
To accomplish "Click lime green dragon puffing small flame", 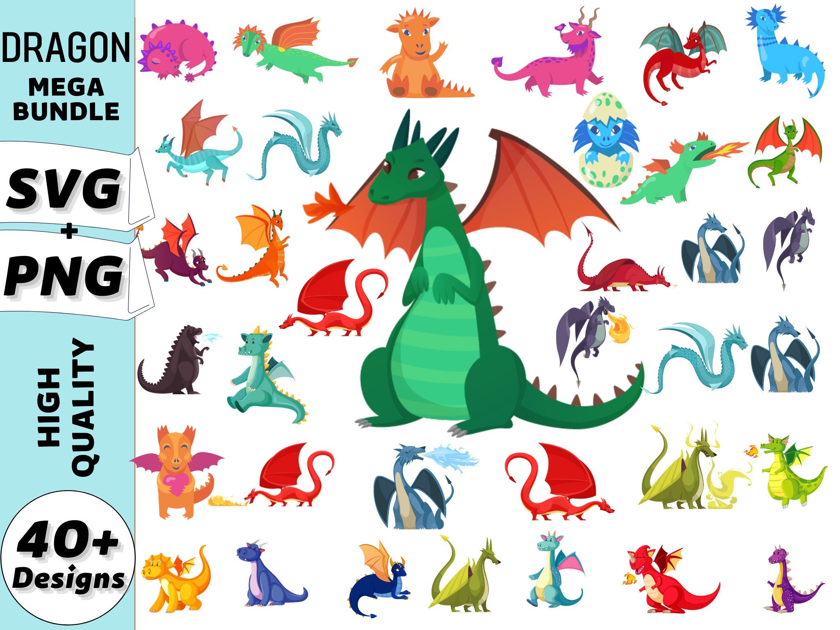I will 786,470.
